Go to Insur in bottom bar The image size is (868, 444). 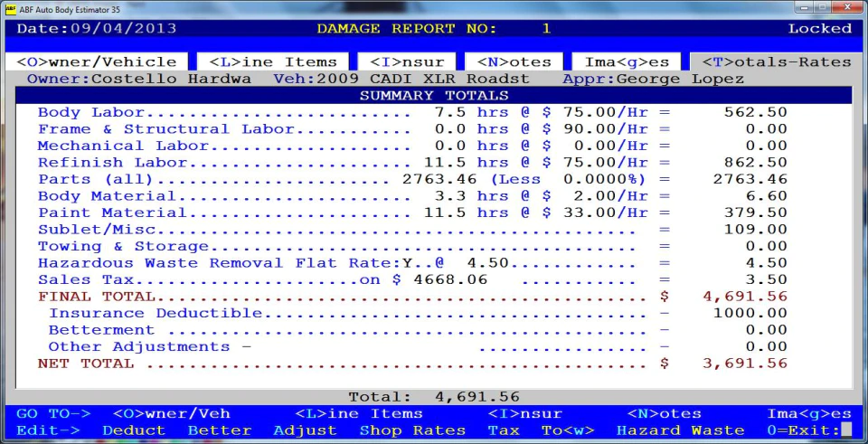click(x=524, y=414)
